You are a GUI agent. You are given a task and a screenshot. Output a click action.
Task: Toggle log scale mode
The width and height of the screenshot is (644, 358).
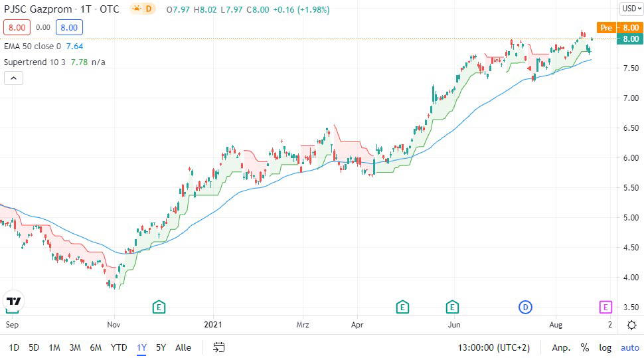pos(605,348)
